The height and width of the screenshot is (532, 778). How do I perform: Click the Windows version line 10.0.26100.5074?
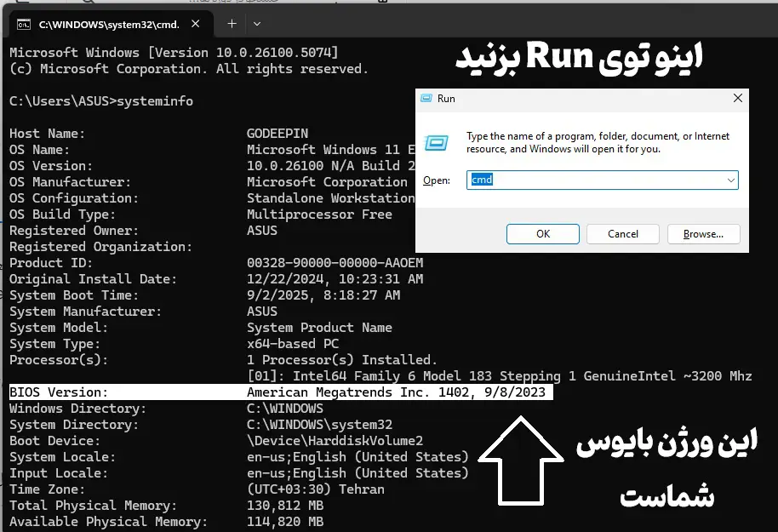coord(174,53)
